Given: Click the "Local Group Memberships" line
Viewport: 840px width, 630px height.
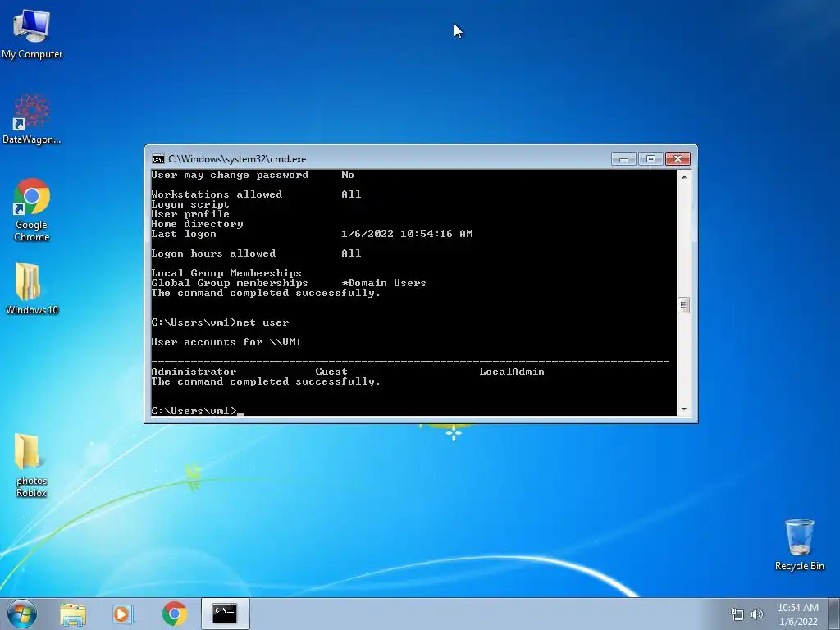Looking at the screenshot, I should click(226, 273).
